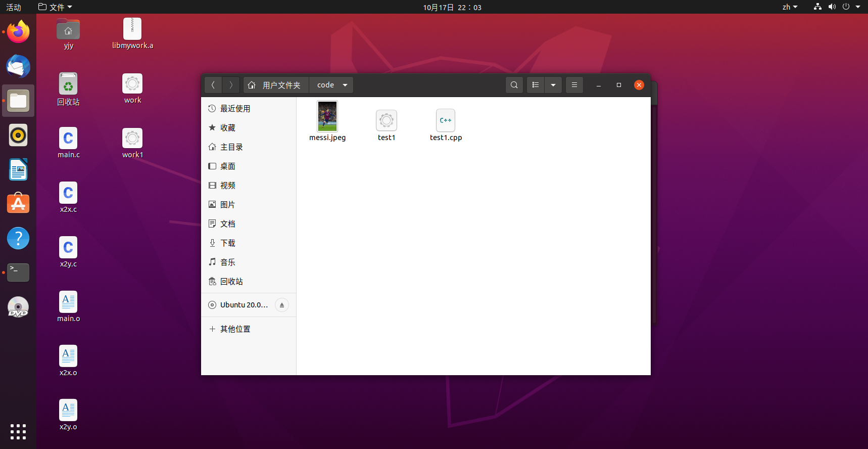Click 活动 in the top bar
Image resolution: width=868 pixels, height=449 pixels.
coord(14,7)
